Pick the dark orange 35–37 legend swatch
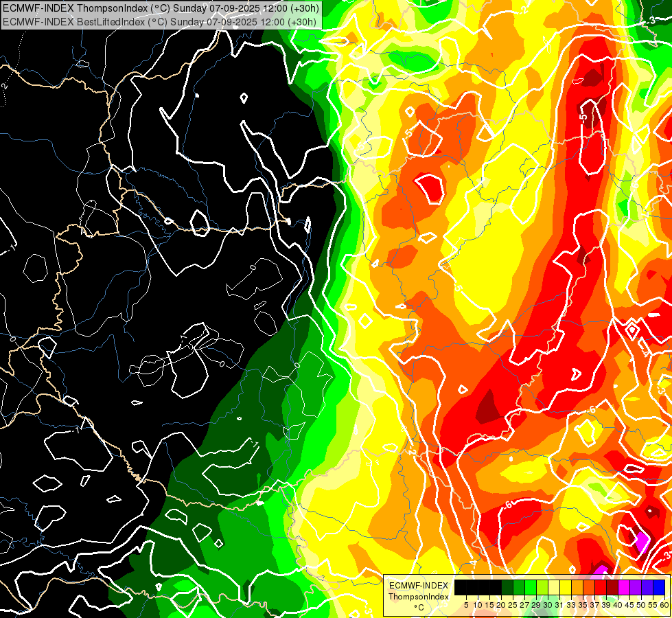 [589, 587]
